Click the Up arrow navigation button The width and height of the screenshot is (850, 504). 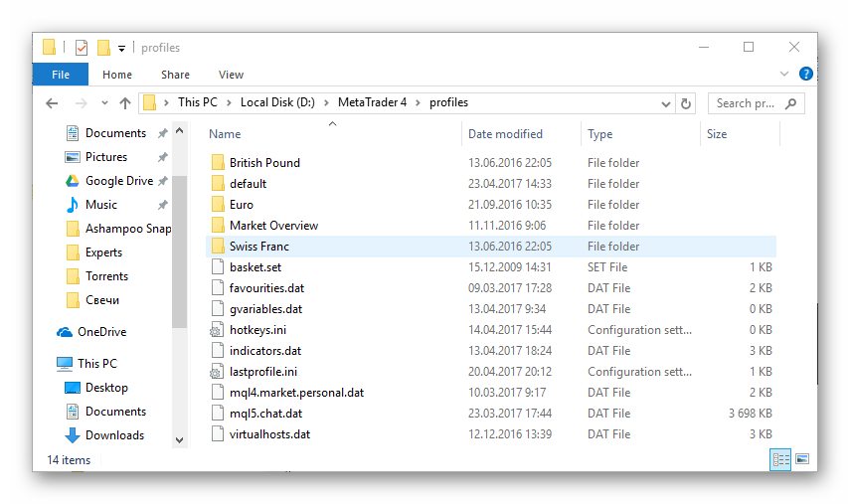coord(125,103)
